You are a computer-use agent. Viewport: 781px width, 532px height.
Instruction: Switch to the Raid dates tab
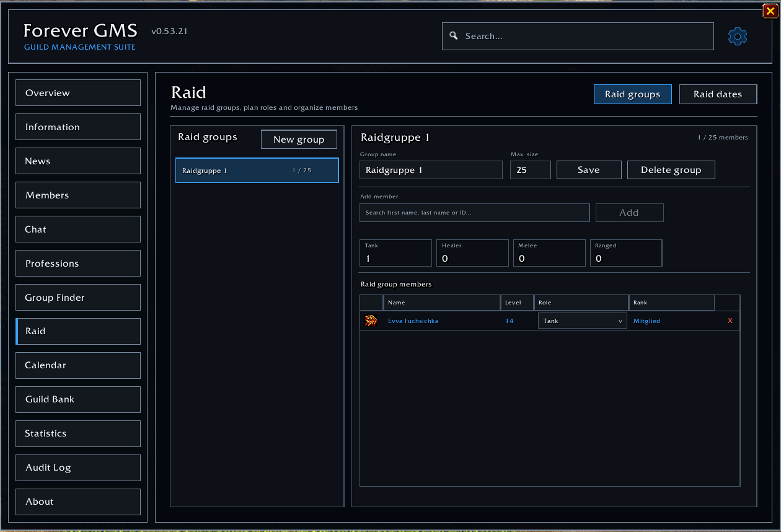pyautogui.click(x=718, y=94)
